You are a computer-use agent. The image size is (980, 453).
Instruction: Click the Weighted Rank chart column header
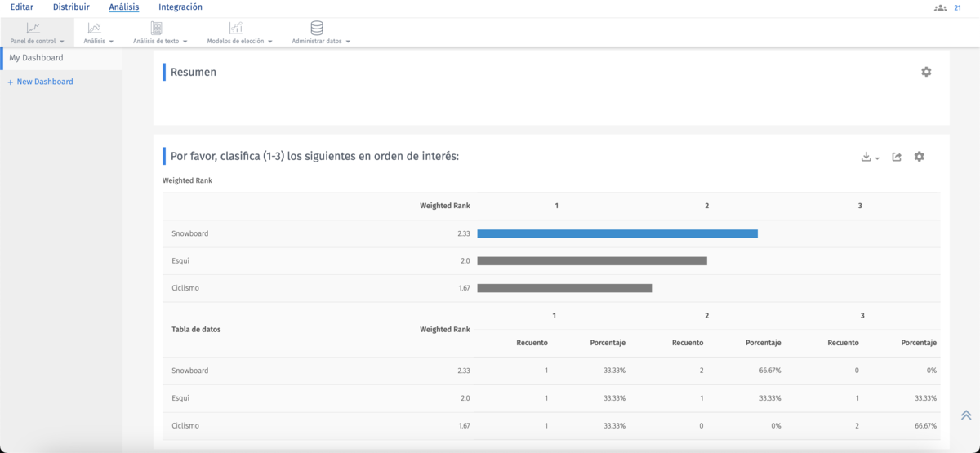[x=445, y=206]
